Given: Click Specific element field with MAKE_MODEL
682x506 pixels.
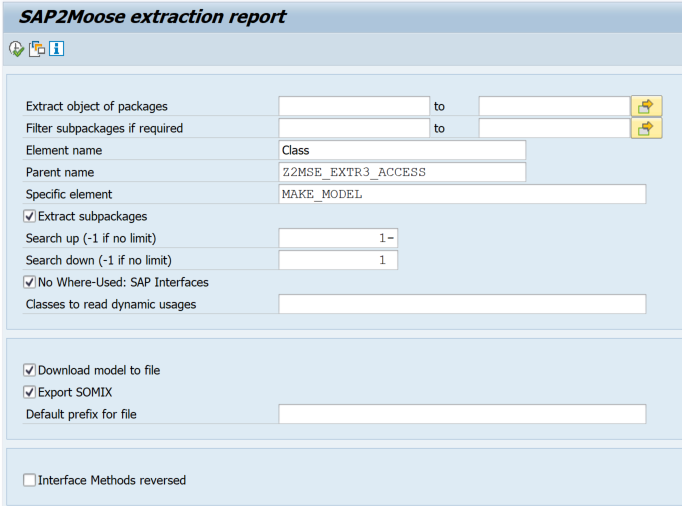Looking at the screenshot, I should 462,194.
